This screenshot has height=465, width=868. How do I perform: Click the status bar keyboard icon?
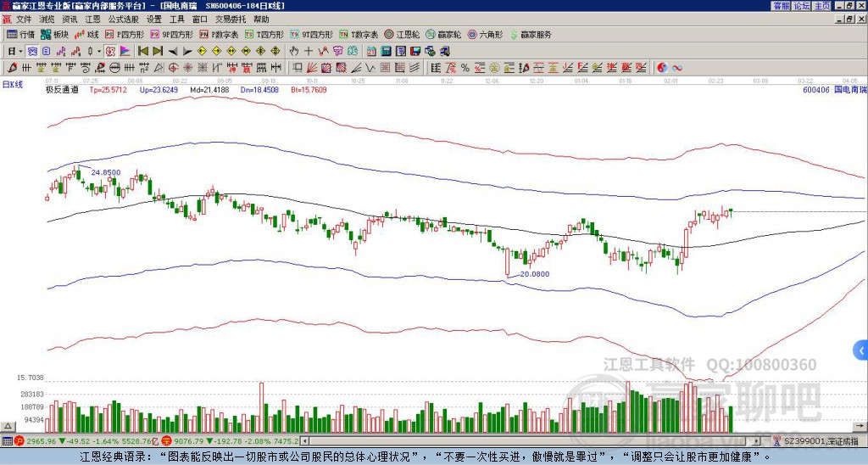(x=7, y=441)
